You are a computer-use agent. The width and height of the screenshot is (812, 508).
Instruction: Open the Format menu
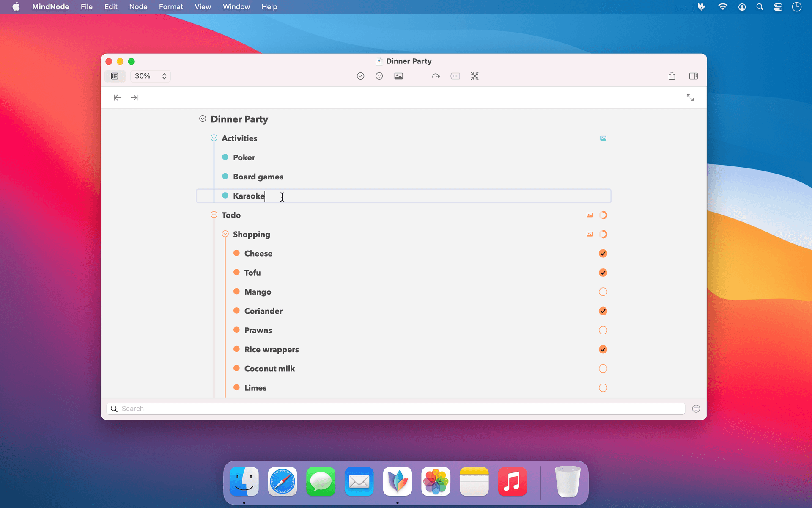[171, 7]
